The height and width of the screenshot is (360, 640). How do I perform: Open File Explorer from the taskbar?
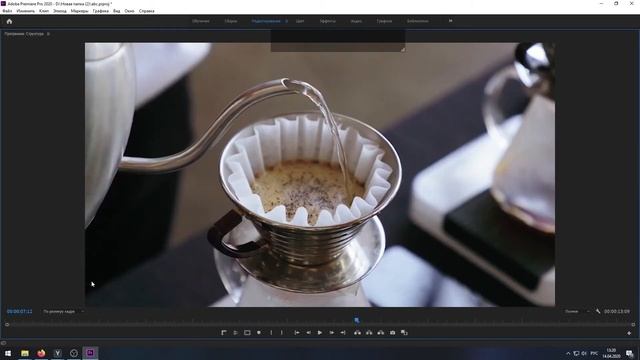(25, 353)
